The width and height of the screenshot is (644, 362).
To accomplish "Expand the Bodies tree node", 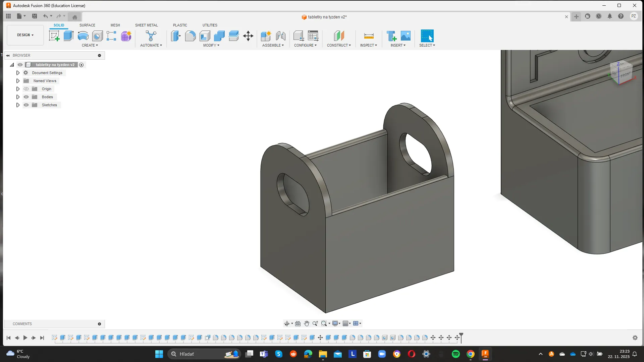I will [x=18, y=97].
